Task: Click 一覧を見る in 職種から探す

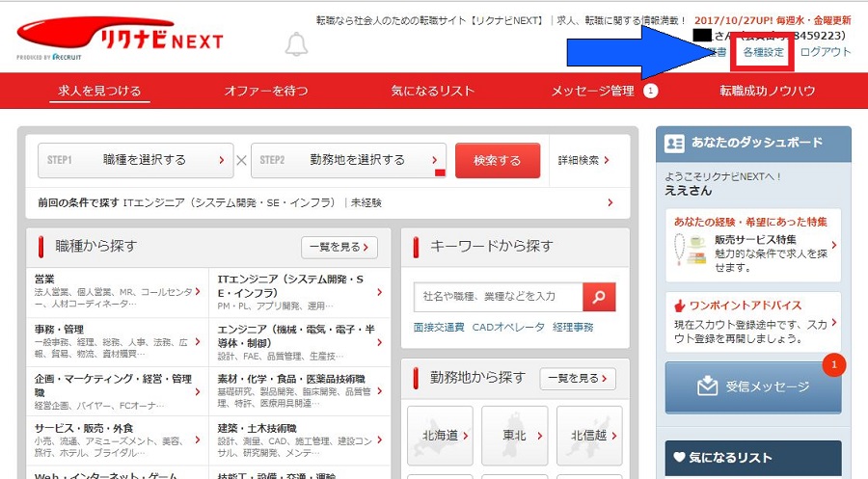Action: 339,248
